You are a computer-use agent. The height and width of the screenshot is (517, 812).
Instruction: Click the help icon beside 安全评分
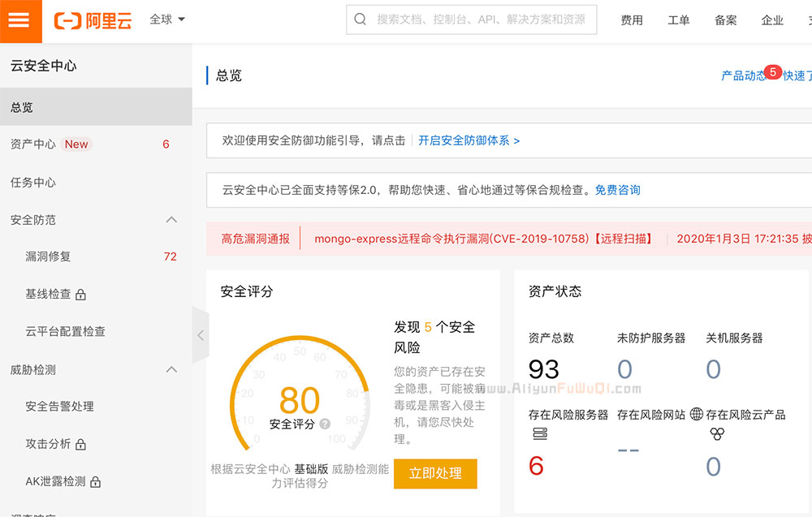pos(325,424)
